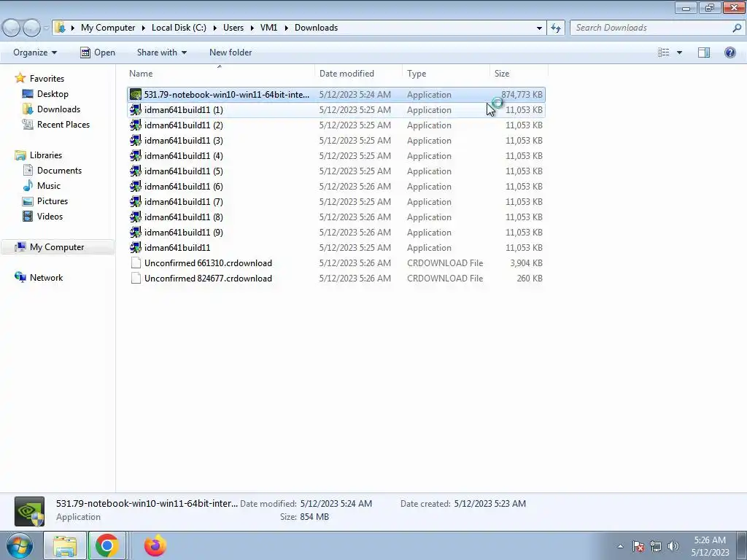
Task: Click the idman641build11 (3) file icon
Action: (x=136, y=141)
